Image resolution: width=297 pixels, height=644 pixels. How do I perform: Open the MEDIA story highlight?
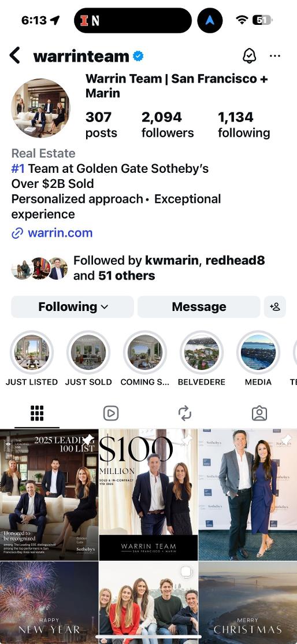(x=258, y=353)
